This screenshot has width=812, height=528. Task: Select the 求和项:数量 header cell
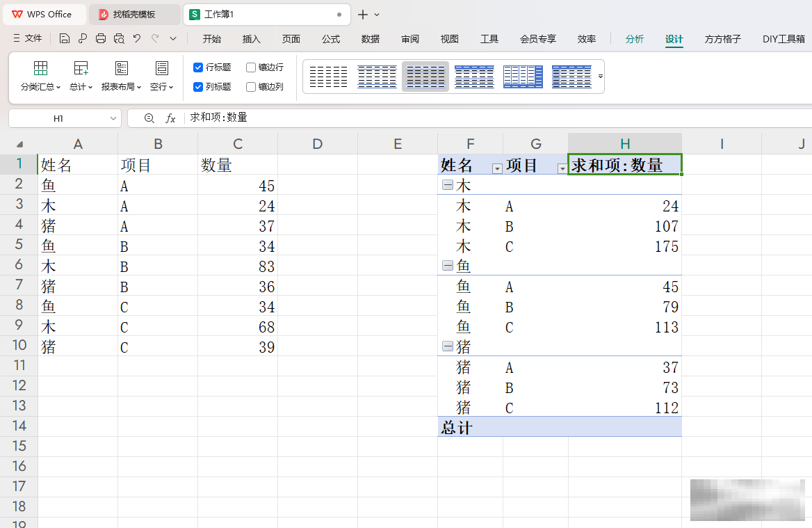click(624, 164)
